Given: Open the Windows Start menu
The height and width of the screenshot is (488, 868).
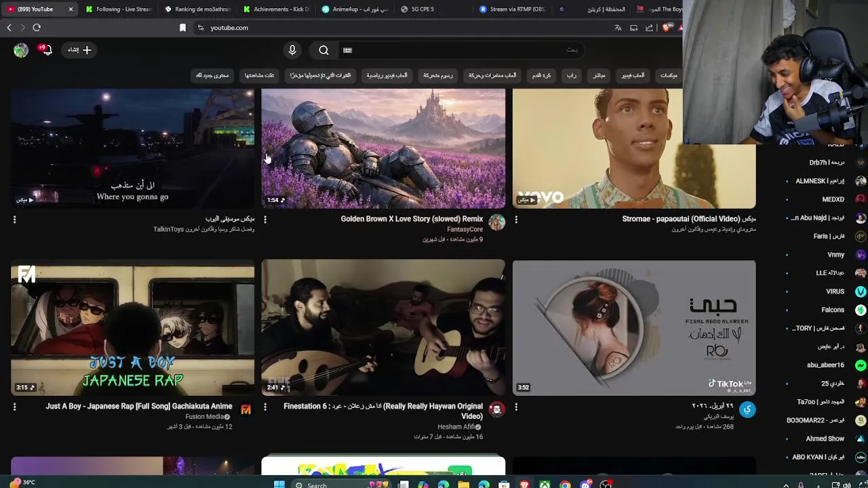Looking at the screenshot, I should point(279,484).
